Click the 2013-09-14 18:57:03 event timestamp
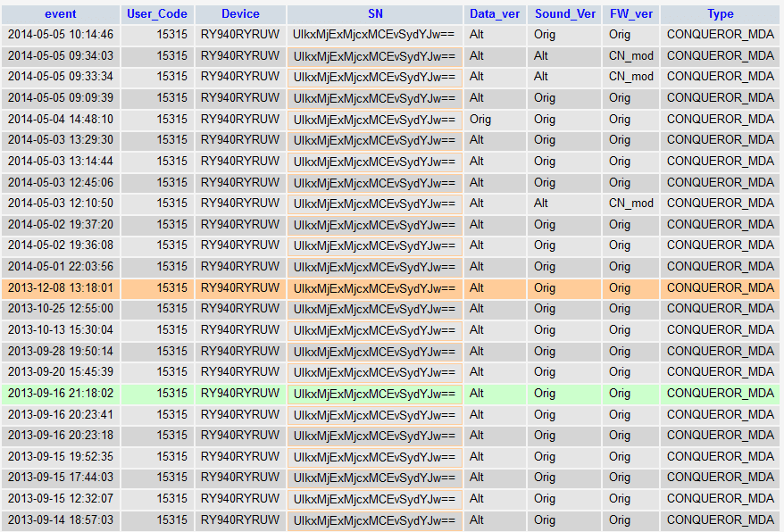 pos(61,520)
